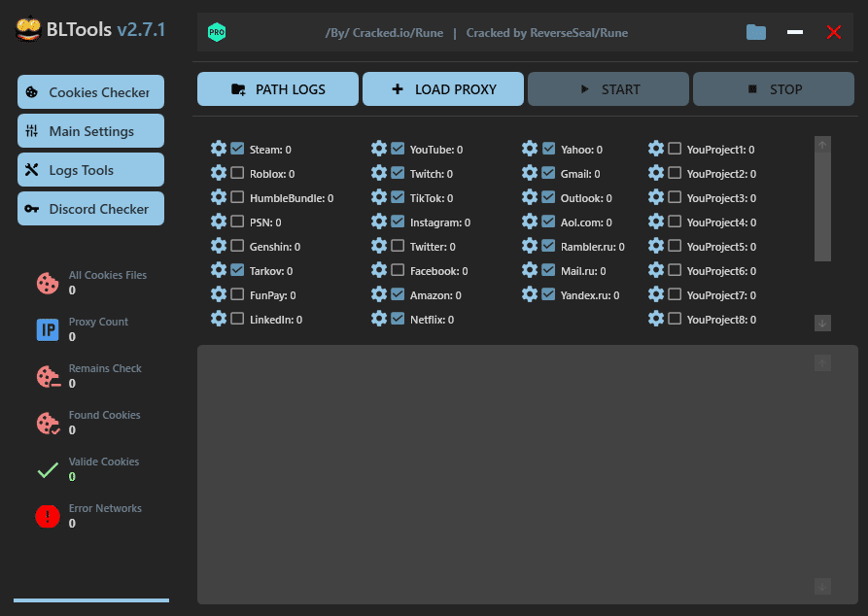
Task: Switch to the Discord Checker section
Action: tap(90, 209)
